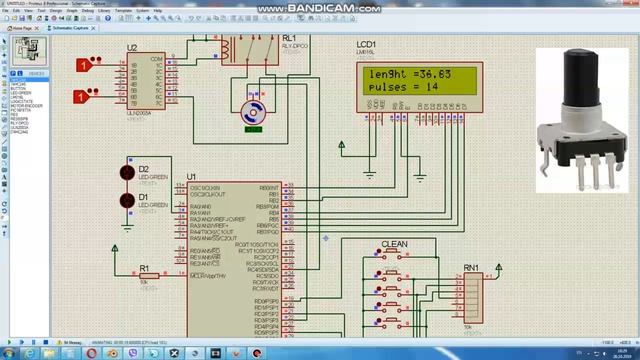This screenshot has height=360, width=640.
Task: Click the horizontal mirror flip icon
Action: coord(4,227)
